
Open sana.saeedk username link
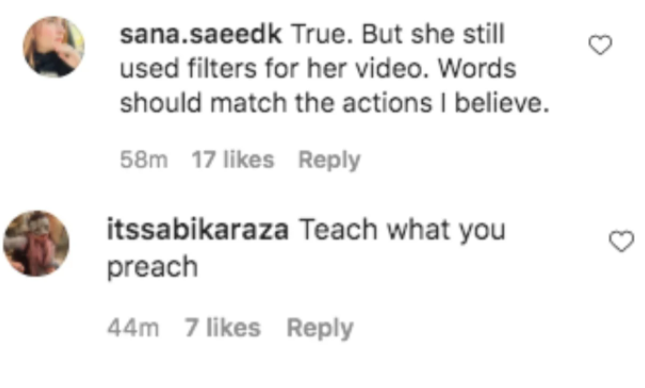pyautogui.click(x=201, y=34)
